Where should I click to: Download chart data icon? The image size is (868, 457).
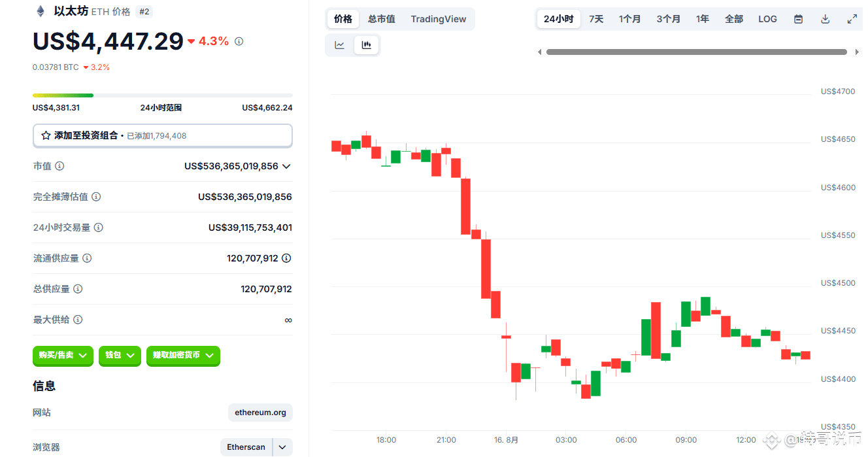tap(826, 19)
